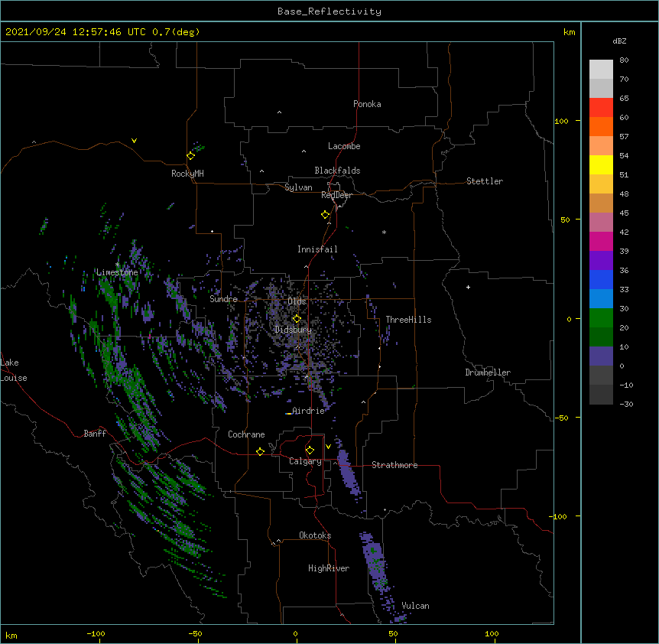
Task: Click the Banff label
Action: click(95, 434)
